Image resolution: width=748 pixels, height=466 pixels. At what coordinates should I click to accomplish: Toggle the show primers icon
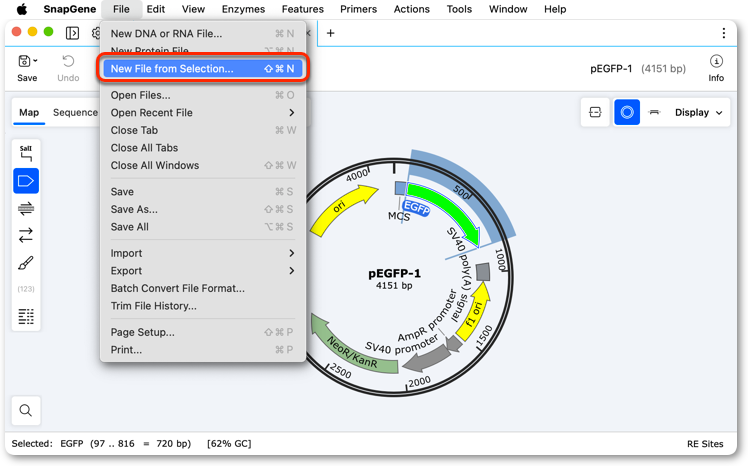[26, 208]
